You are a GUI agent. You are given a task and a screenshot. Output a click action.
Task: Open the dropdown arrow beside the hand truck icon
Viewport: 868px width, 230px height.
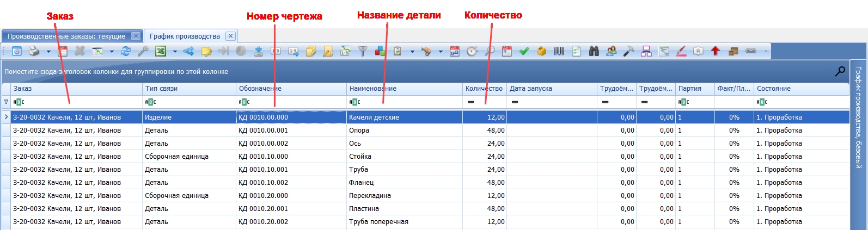[x=441, y=52]
